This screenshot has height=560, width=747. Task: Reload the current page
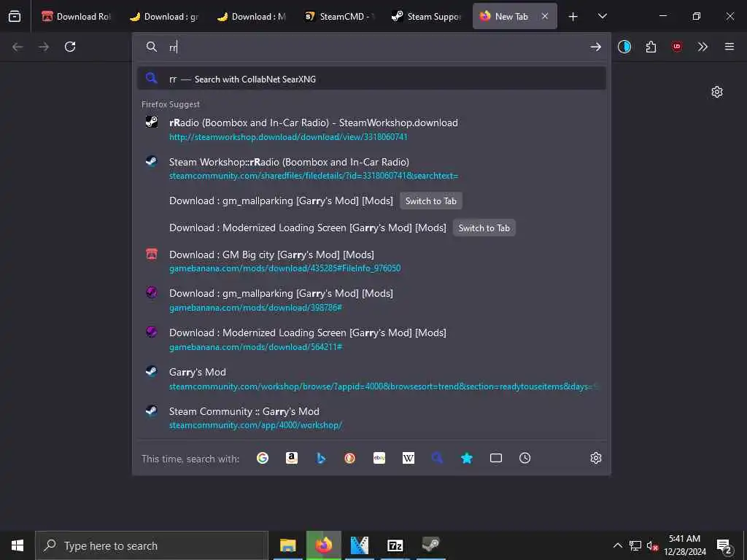point(70,47)
